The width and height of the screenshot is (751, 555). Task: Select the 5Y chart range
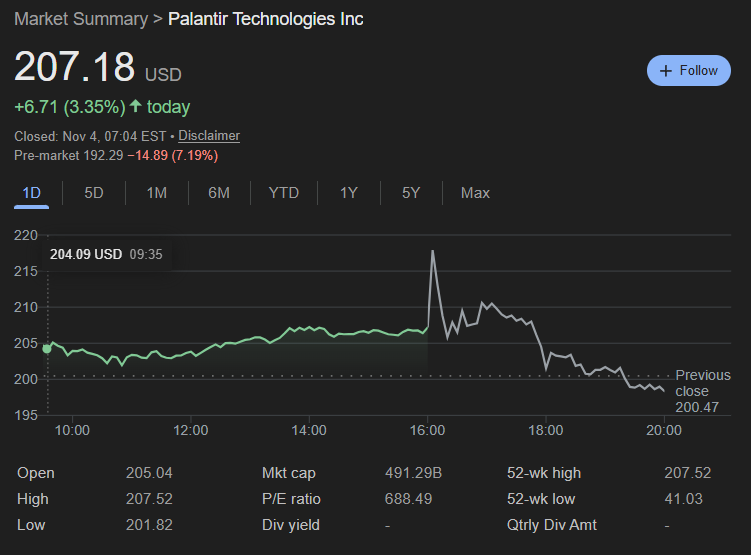pyautogui.click(x=411, y=192)
